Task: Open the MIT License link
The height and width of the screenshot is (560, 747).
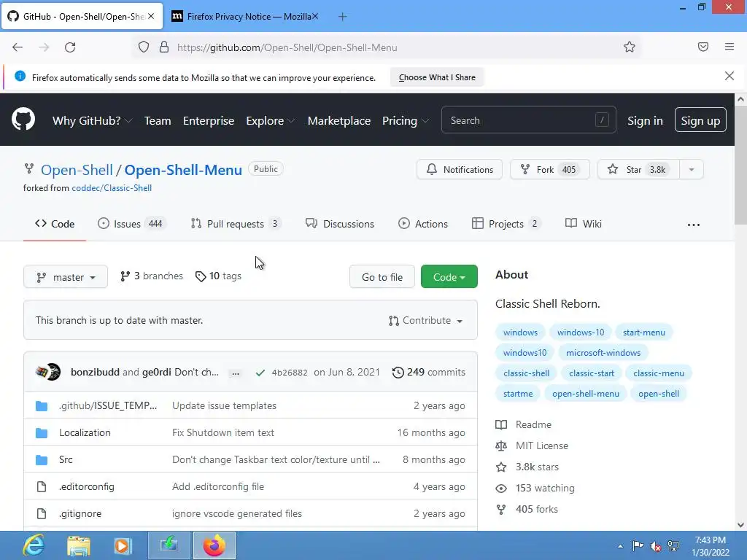Action: 532,446
